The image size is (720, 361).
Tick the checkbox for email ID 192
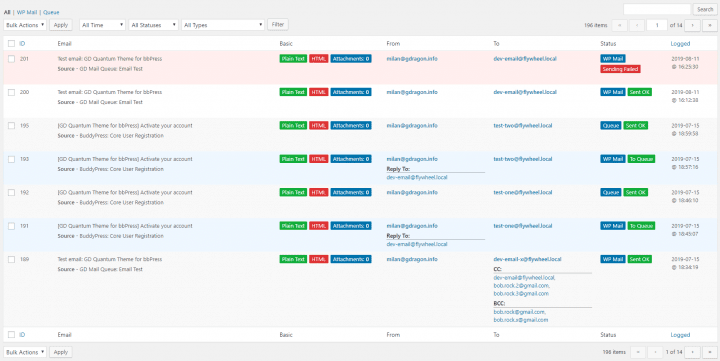pyautogui.click(x=11, y=193)
